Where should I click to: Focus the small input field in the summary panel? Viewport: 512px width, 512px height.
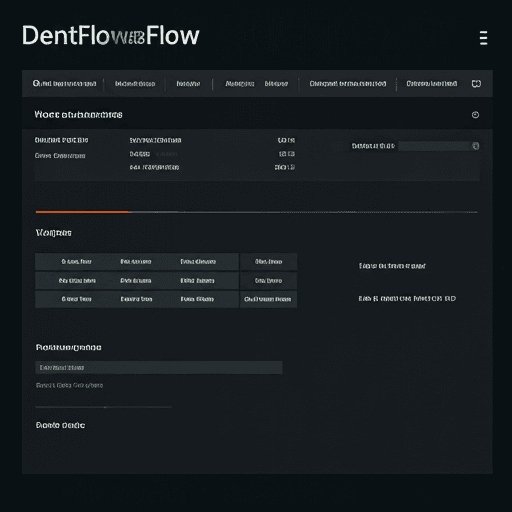click(439, 146)
